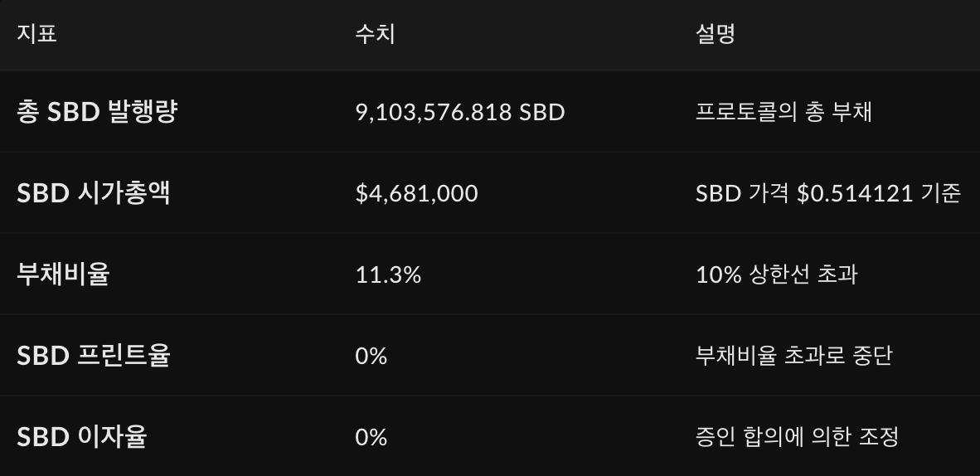
Task: Select the 총 SBD 발행량 row label
Action: 98,111
